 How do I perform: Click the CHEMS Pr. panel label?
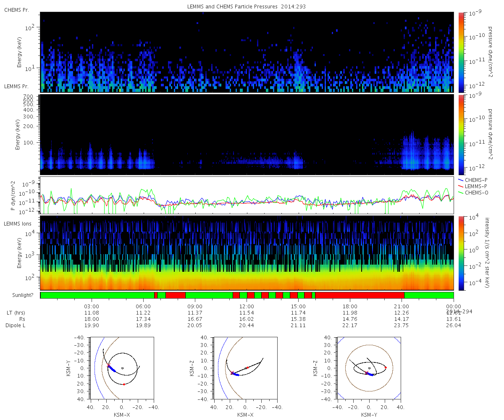(16, 10)
